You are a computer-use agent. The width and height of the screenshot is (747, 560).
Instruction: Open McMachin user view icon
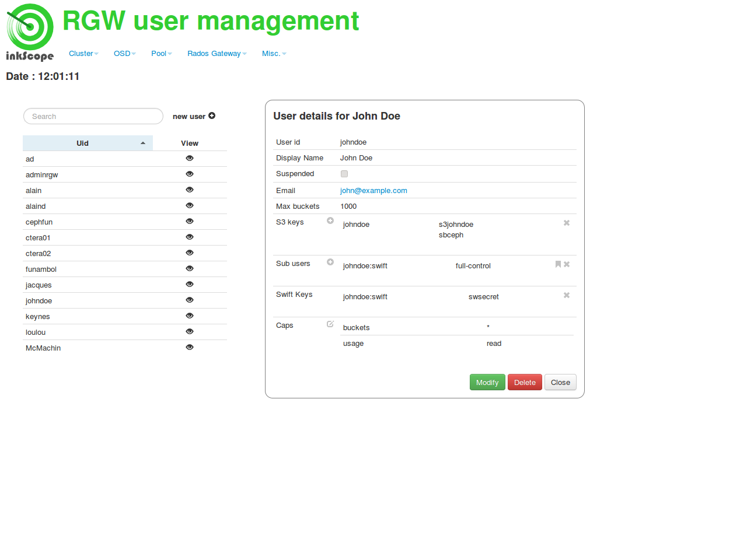click(190, 347)
